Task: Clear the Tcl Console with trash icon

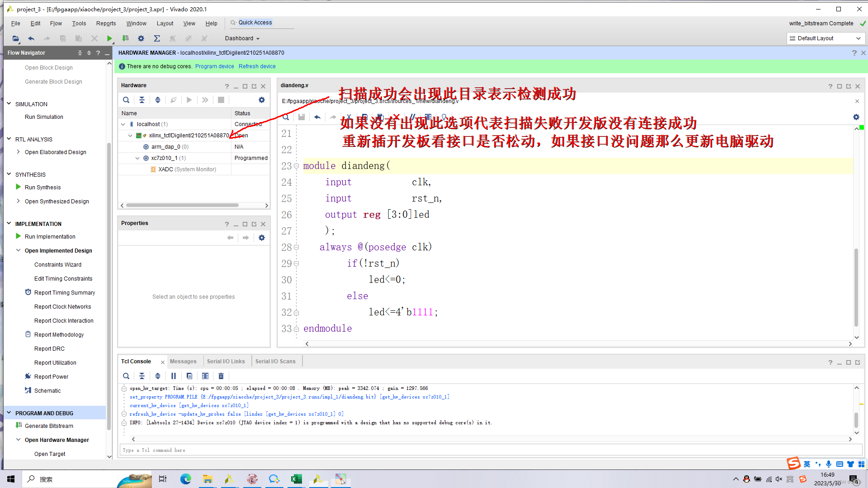Action: [221, 376]
